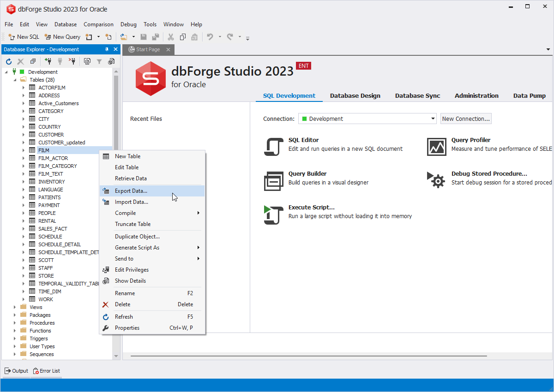Click the New SQL toolbar button
Screen dimensions: 554x392
24,37
